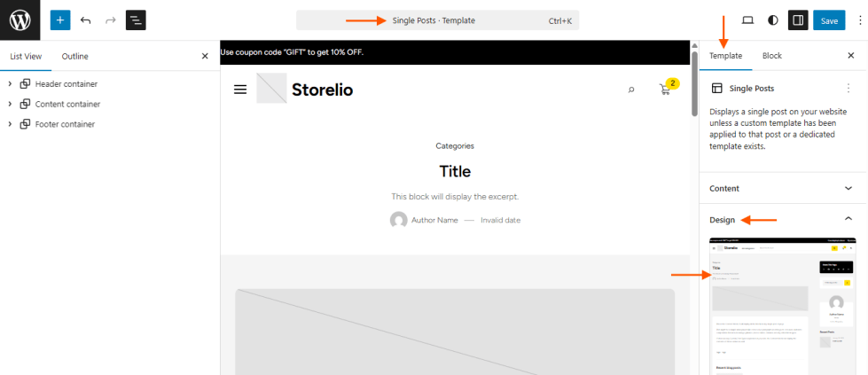Open the Styles half-circle icon
868x375 pixels.
(772, 20)
